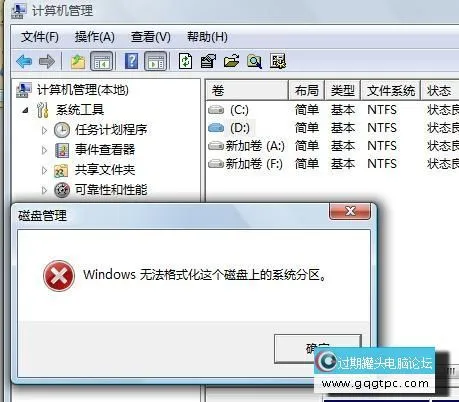
Task: Open the 操作(A) menu
Action: pos(95,37)
